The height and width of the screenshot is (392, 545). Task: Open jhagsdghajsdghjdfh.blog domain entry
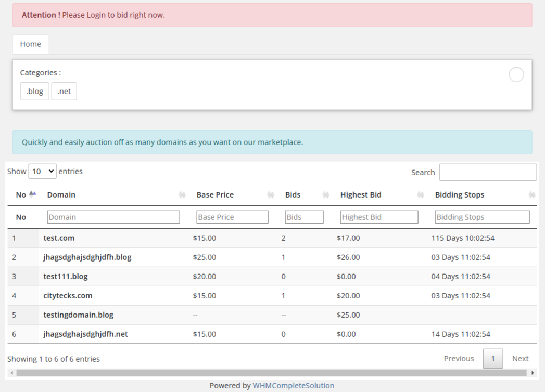pyautogui.click(x=87, y=257)
